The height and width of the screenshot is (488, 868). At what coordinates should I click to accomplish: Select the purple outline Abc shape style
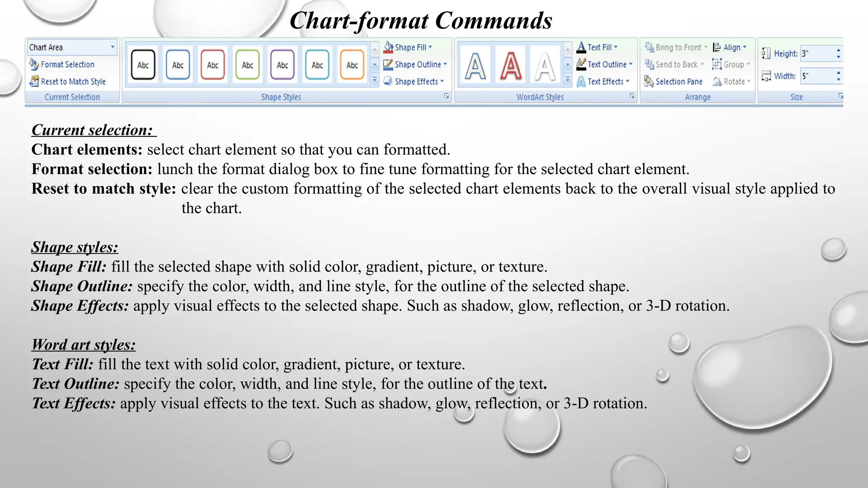click(282, 65)
